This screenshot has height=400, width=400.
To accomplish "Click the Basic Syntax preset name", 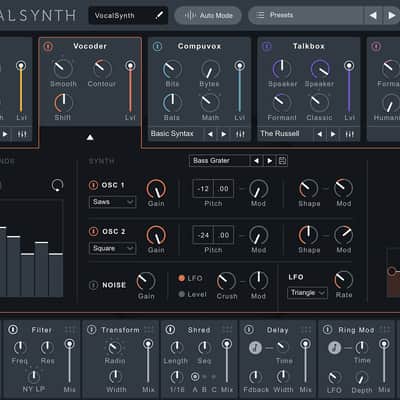I will coord(172,134).
